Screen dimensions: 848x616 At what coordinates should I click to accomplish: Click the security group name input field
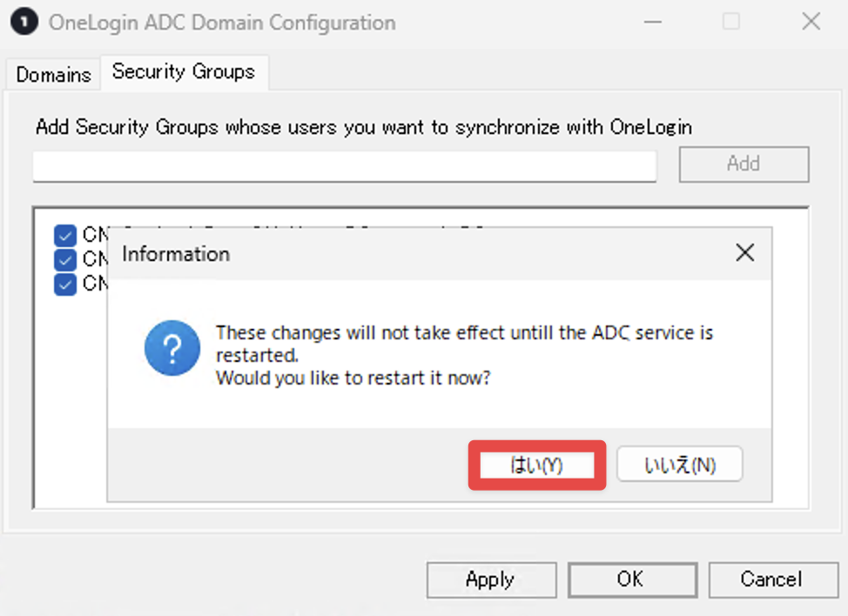[345, 166]
